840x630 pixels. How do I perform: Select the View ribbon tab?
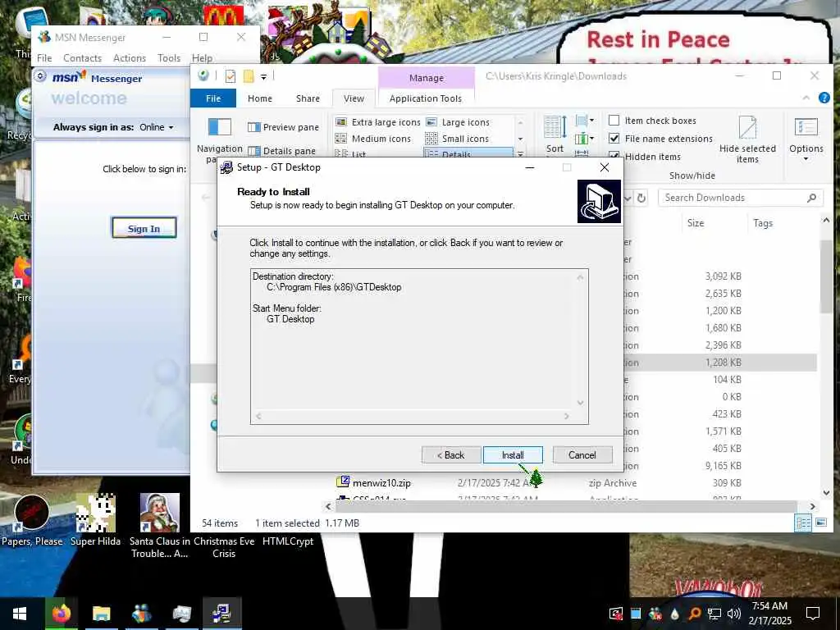pyautogui.click(x=354, y=98)
